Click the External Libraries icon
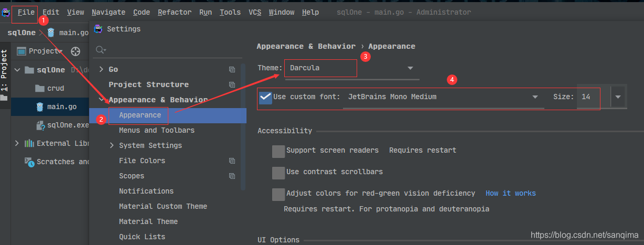Viewport: 644px width, 245px height. tap(29, 143)
